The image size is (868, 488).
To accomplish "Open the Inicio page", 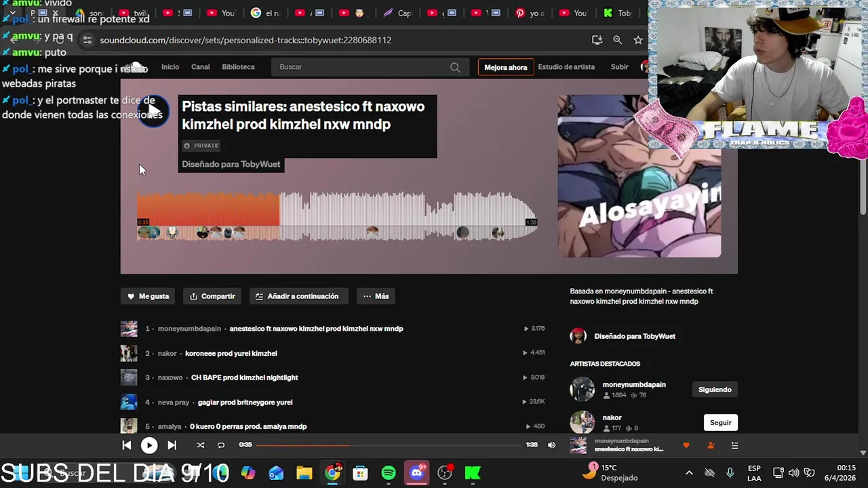I will 170,67.
